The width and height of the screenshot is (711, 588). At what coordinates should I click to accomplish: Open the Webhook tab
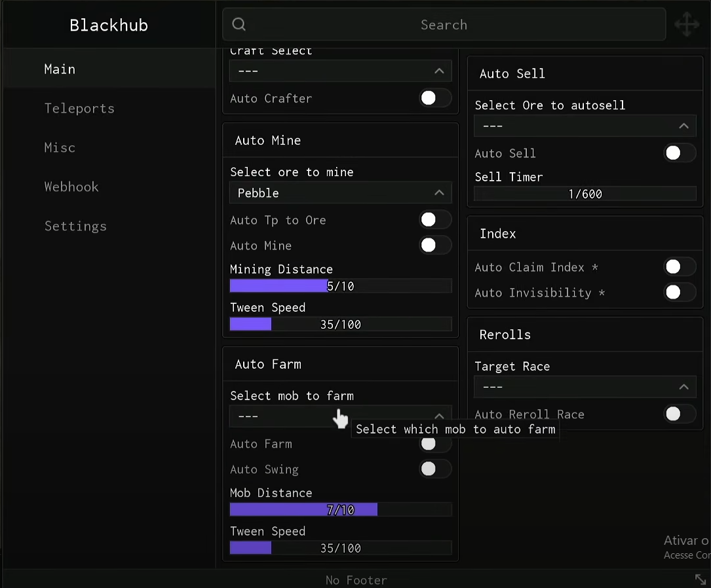click(71, 187)
